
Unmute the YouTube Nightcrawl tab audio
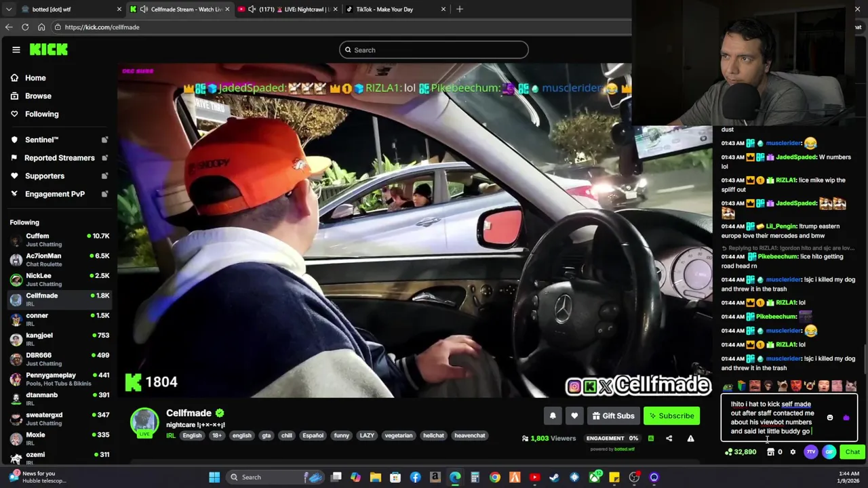252,9
